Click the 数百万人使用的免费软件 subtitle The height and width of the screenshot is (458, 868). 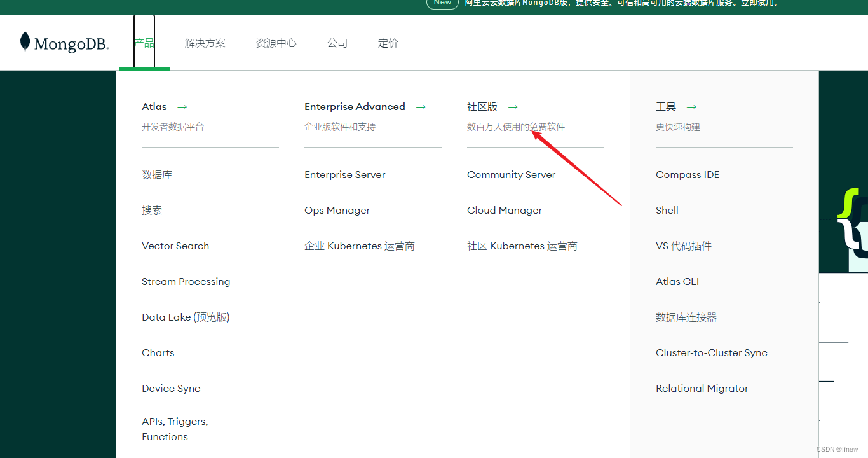tap(516, 127)
